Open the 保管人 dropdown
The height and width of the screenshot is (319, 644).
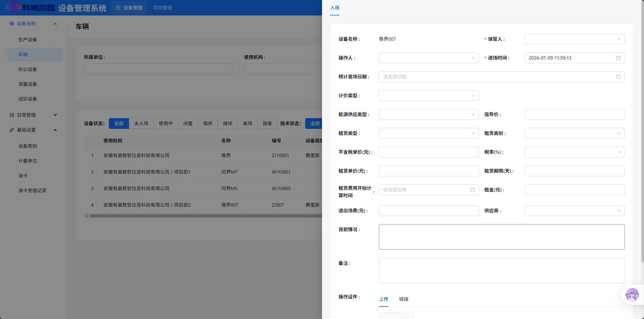(x=574, y=39)
